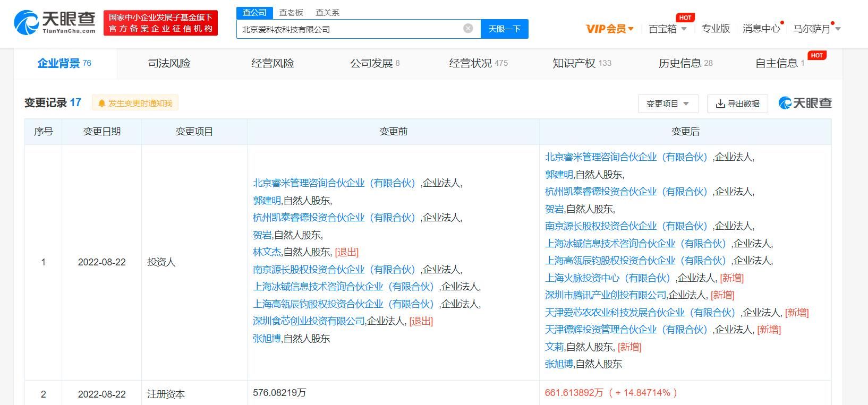The image size is (868, 405).
Task: Click the company name search field
Action: click(351, 29)
